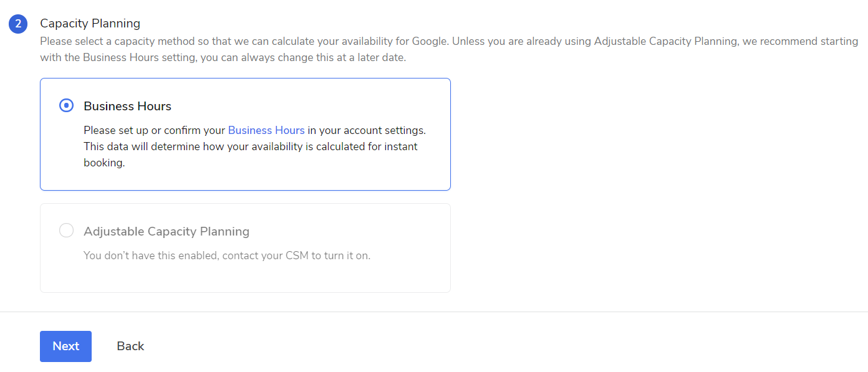Viewport: 868px width, 372px height.
Task: Click the horizontal divider above Next button
Action: coord(434,312)
